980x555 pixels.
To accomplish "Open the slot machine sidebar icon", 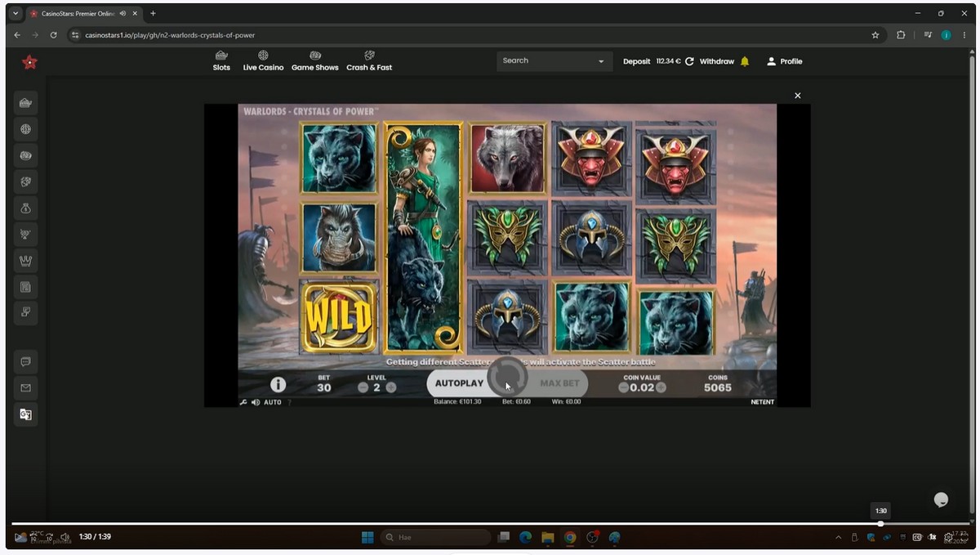I will click(25, 103).
